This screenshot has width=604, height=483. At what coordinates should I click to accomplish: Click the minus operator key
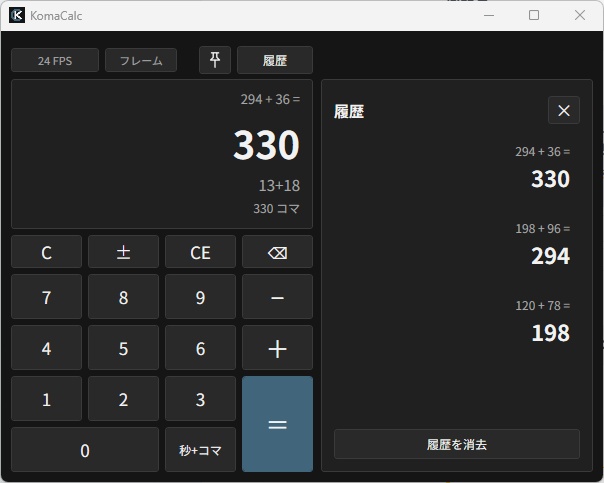tap(277, 297)
